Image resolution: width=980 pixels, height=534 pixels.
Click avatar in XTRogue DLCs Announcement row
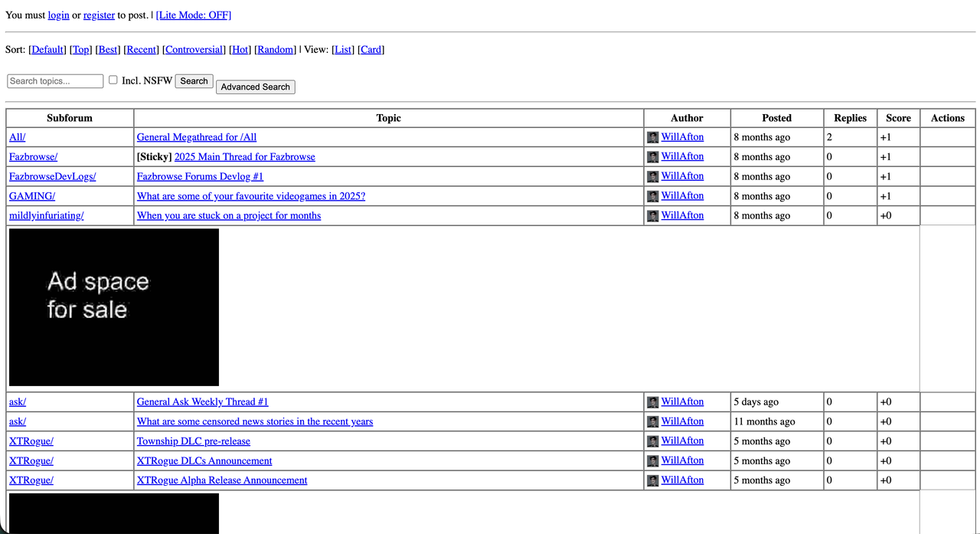(x=652, y=461)
